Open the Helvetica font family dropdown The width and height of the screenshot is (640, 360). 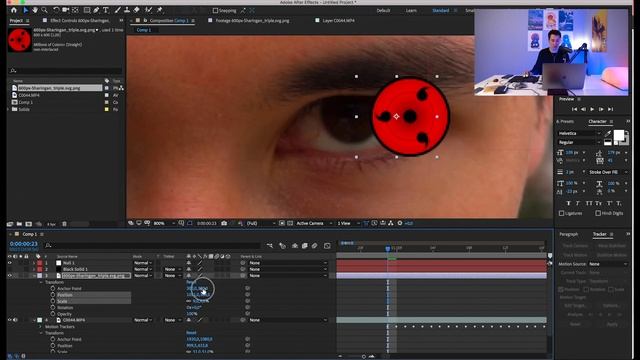pos(579,133)
